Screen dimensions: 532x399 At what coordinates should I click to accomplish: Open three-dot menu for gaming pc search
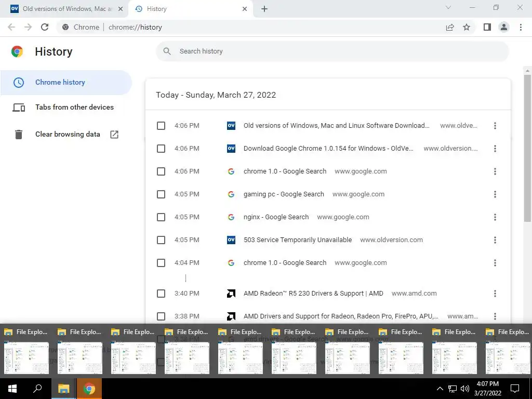pyautogui.click(x=495, y=194)
